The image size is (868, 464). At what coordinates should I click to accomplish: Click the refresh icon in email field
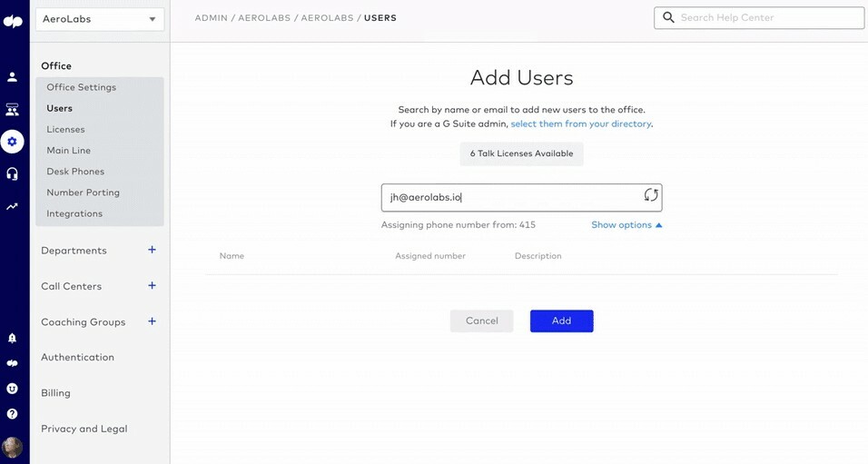coord(650,195)
